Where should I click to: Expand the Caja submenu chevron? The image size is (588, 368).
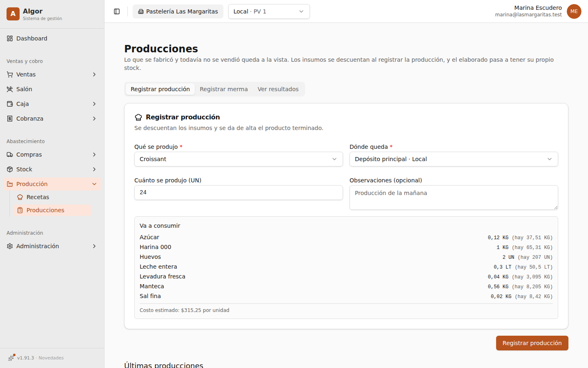94,104
